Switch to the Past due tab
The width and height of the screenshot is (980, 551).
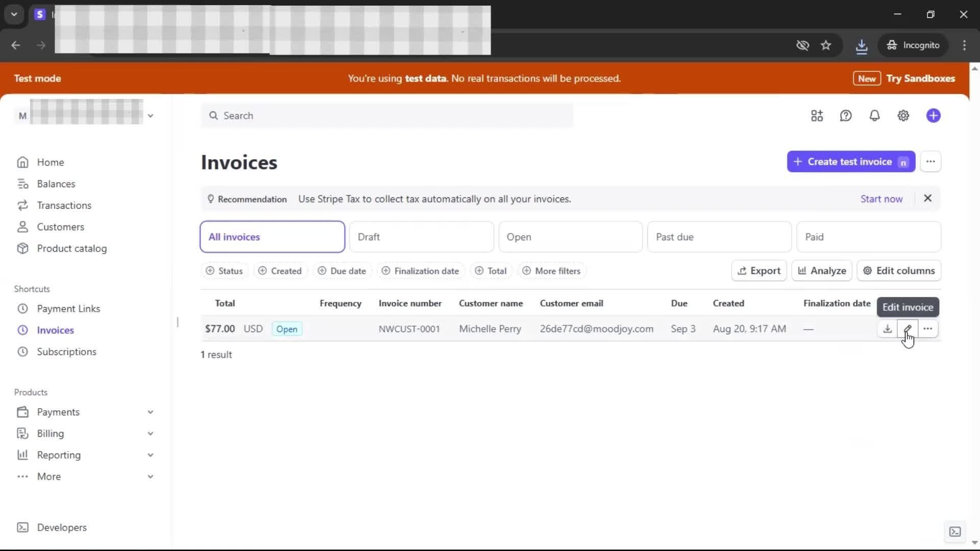719,237
